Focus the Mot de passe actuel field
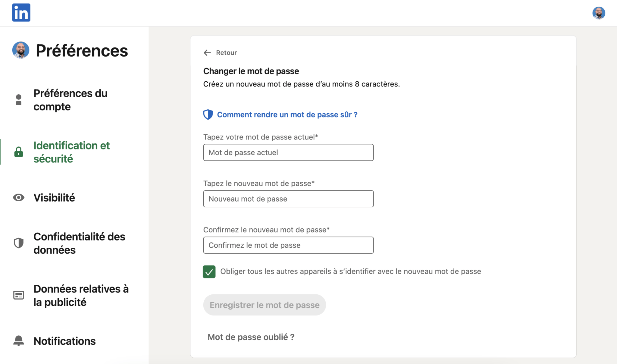This screenshot has width=617, height=364. click(x=288, y=152)
